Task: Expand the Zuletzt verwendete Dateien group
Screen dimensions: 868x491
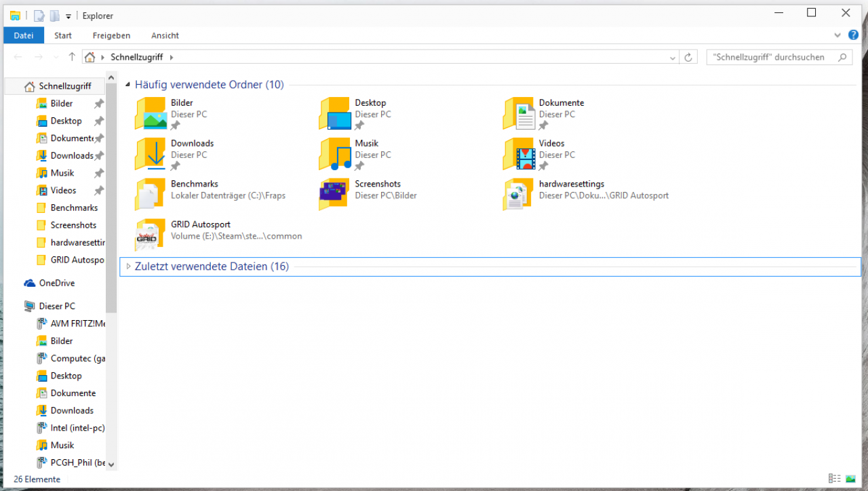Action: coord(128,267)
